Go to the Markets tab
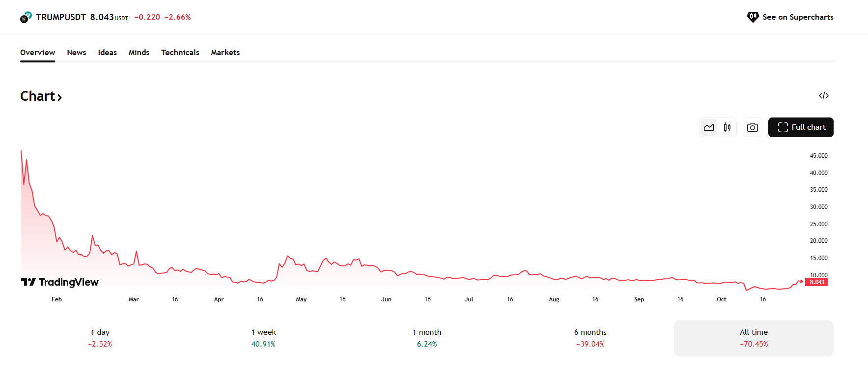 [225, 53]
